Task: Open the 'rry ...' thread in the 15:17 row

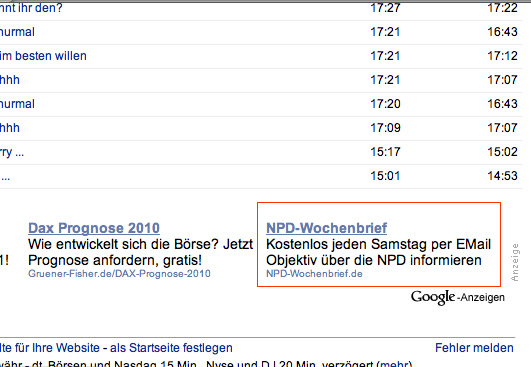Action: [x=12, y=152]
